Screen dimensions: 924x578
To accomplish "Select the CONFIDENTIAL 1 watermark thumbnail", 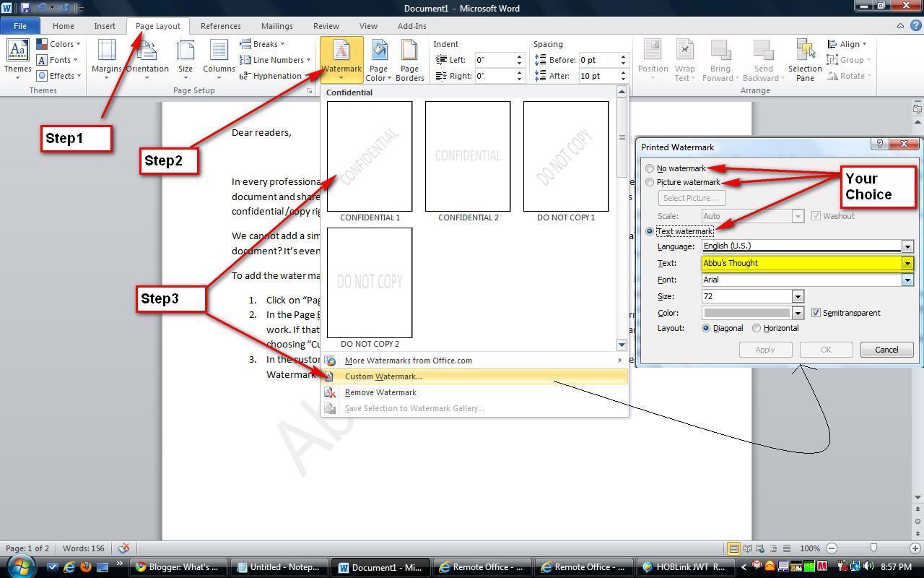I will click(369, 157).
